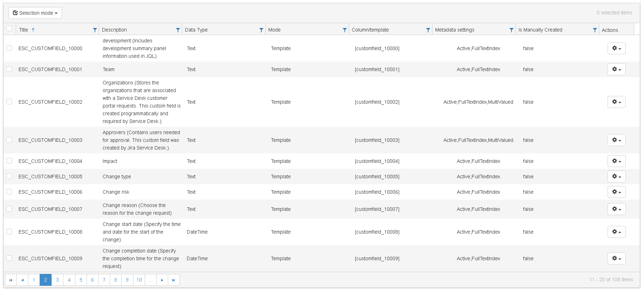
Task: Switch to page 10 in the pager
Action: pyautogui.click(x=139, y=280)
